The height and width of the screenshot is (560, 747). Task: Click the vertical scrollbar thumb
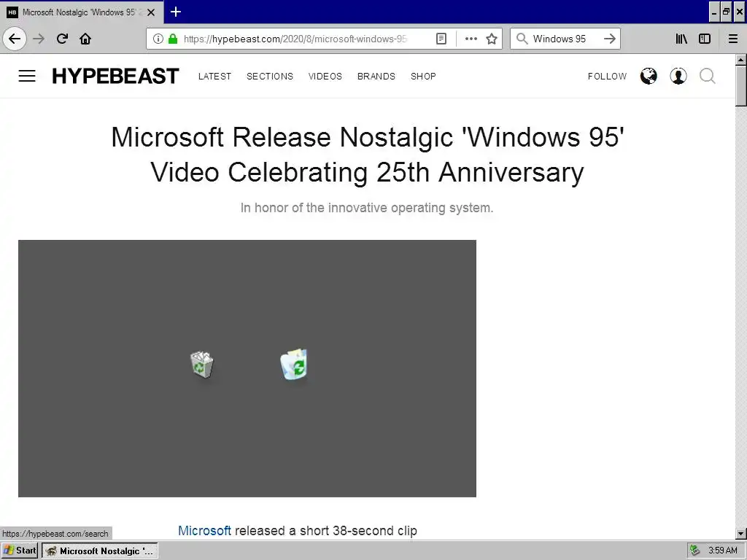click(741, 86)
